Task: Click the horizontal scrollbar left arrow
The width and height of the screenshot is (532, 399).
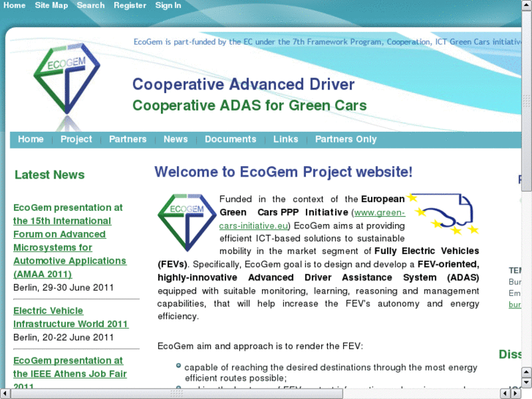Action: (4, 394)
